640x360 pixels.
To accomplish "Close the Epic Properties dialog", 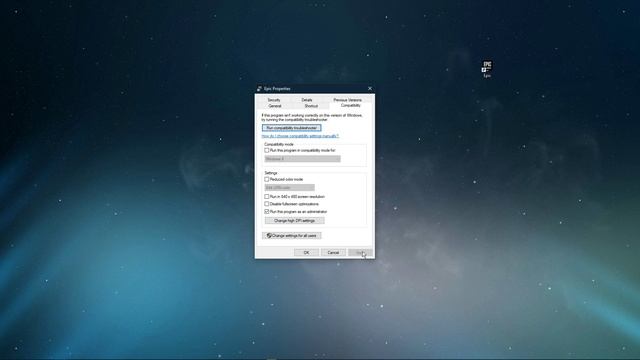I will (x=370, y=89).
